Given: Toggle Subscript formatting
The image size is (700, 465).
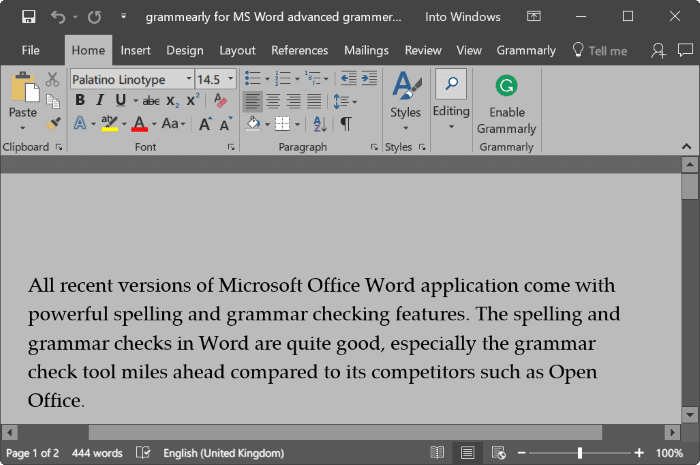Looking at the screenshot, I should point(172,101).
